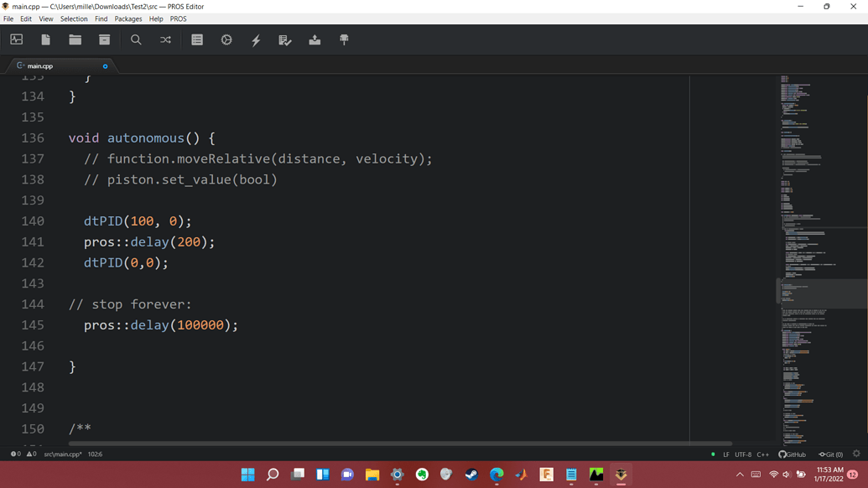
Task: Click the shuffle replace icon in toolbar
Action: coord(165,39)
